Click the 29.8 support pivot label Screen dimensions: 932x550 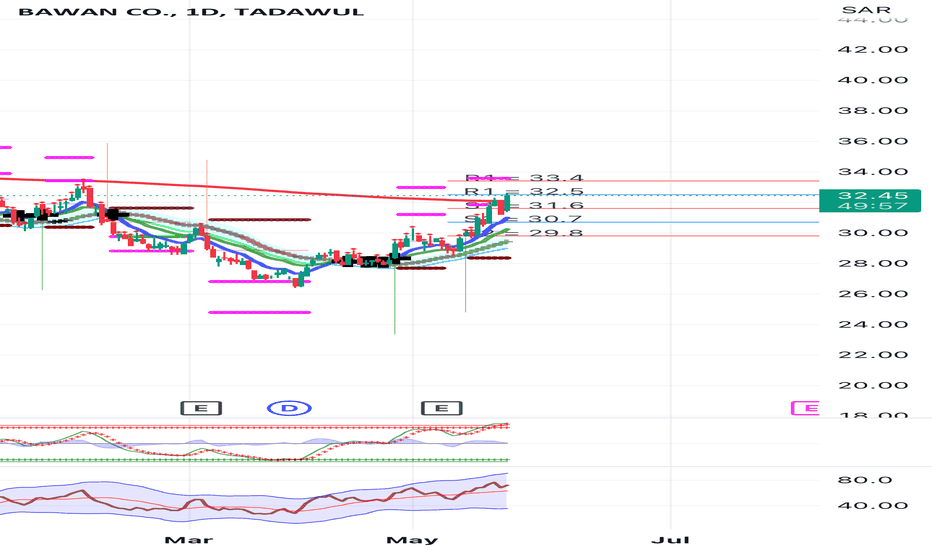[x=524, y=233]
